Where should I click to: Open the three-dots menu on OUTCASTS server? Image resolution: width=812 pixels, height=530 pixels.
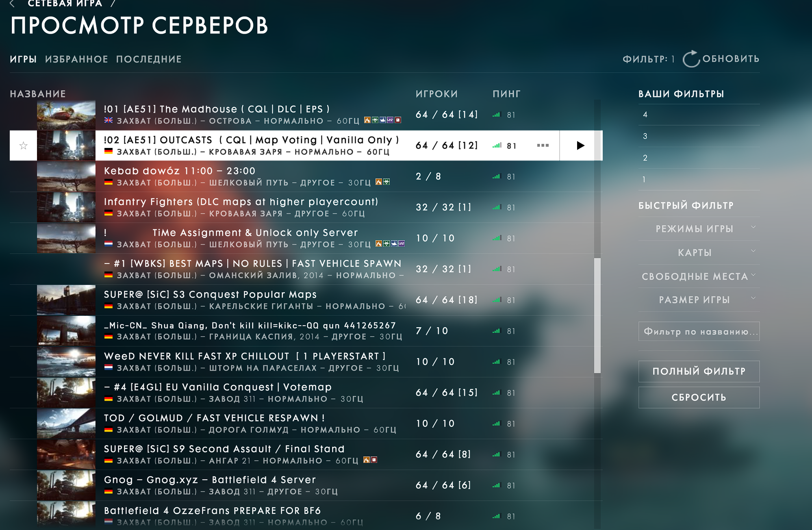click(x=543, y=146)
